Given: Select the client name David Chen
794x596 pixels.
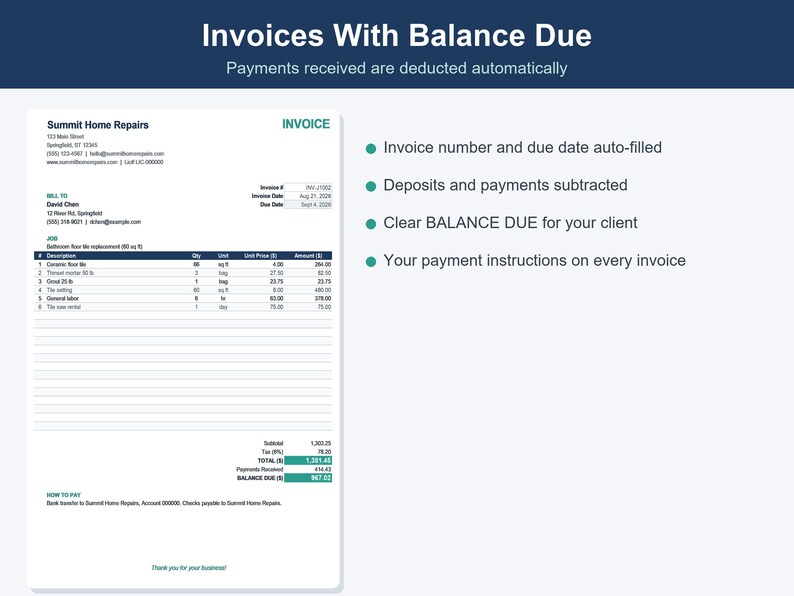Looking at the screenshot, I should coord(63,205).
